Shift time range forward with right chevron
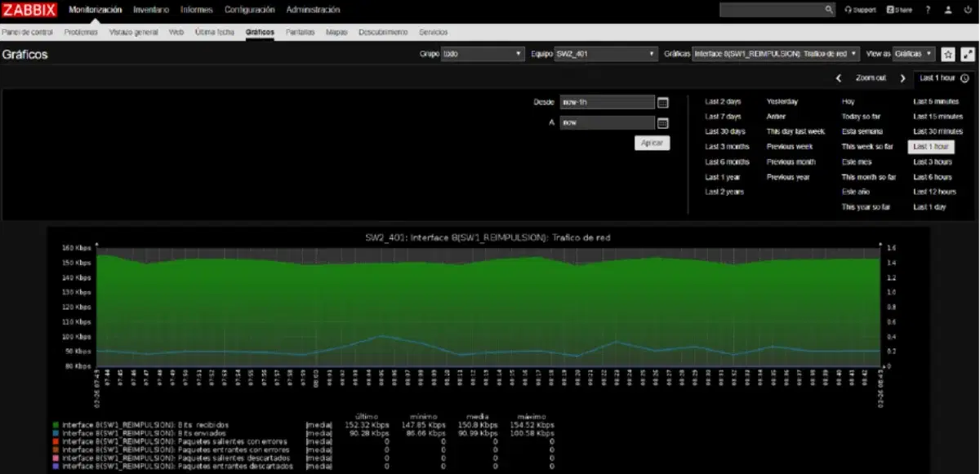This screenshot has height=474, width=980. tap(902, 78)
